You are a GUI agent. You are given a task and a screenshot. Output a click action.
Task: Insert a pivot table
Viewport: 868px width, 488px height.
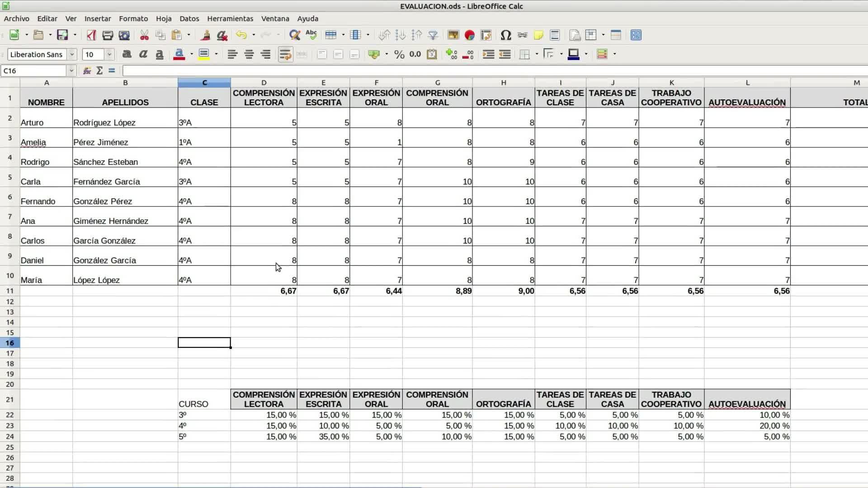point(486,35)
